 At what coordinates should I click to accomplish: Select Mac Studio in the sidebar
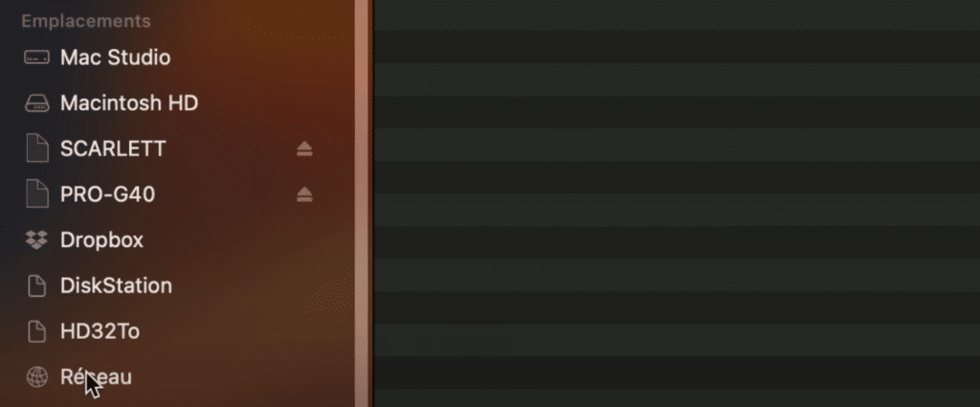(x=115, y=57)
